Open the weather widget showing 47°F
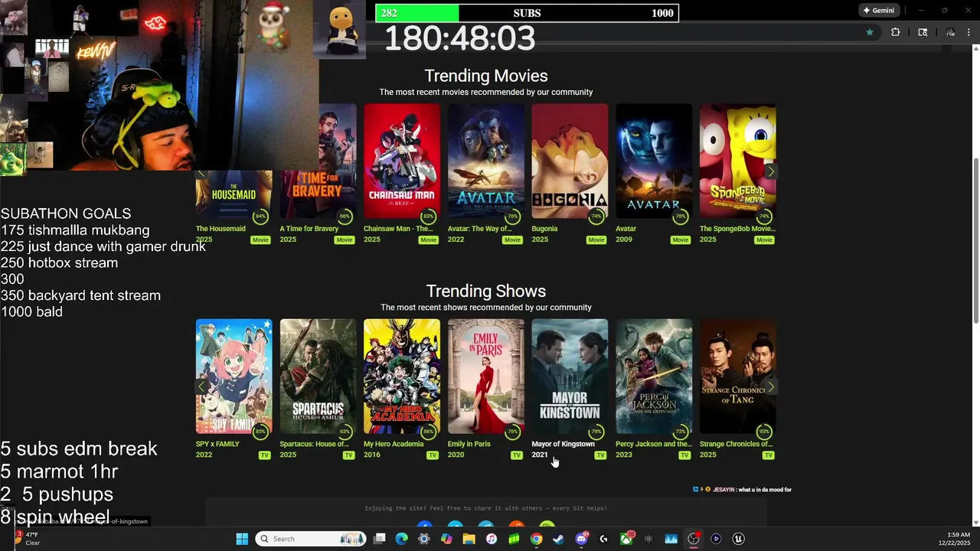 [28, 539]
